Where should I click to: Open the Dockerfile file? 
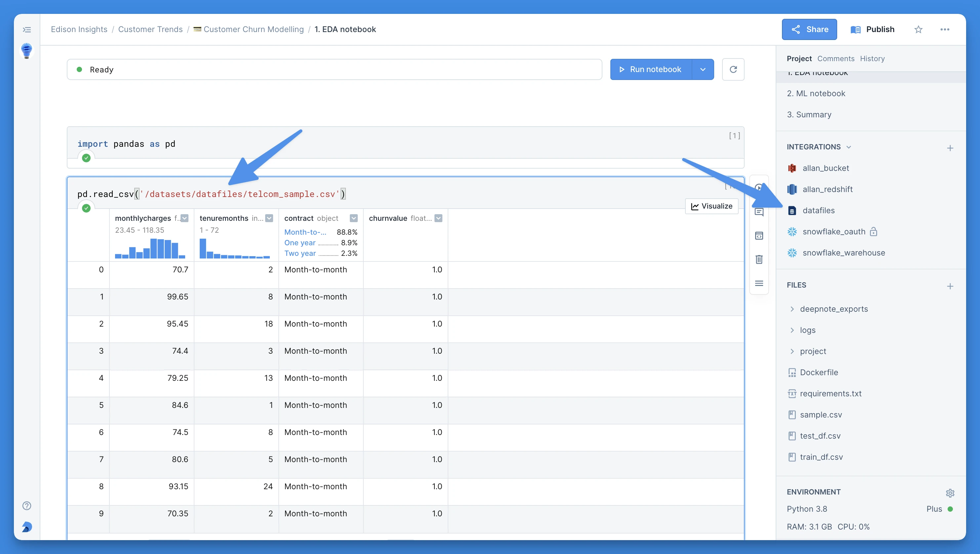pos(813,373)
